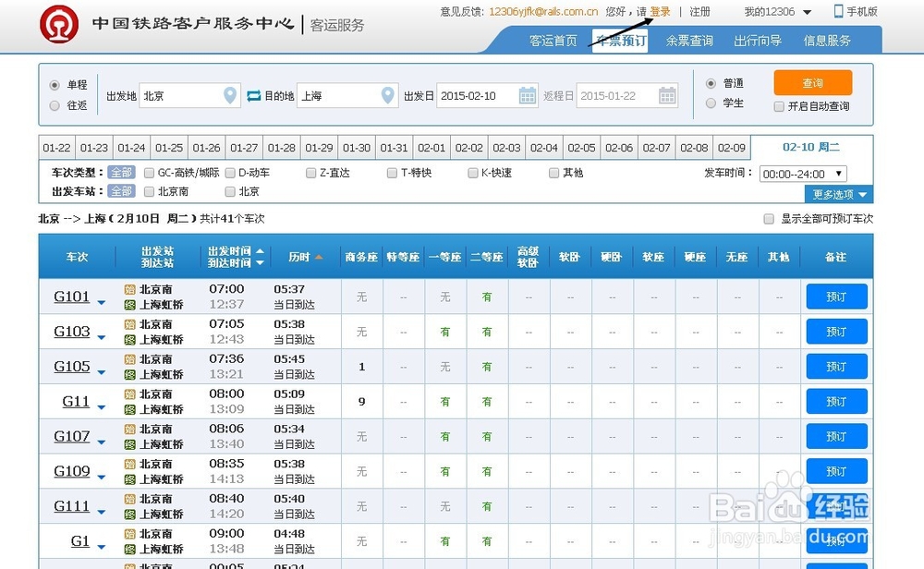Expand stop details arrow for G107
The image size is (924, 569).
point(102,442)
